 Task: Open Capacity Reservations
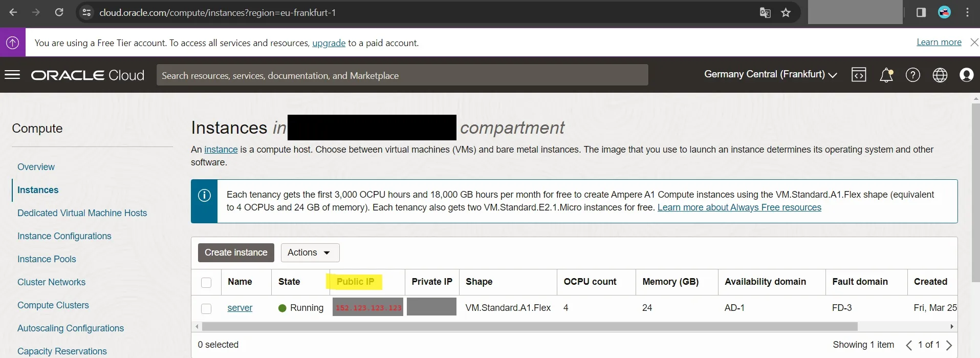pos(62,351)
